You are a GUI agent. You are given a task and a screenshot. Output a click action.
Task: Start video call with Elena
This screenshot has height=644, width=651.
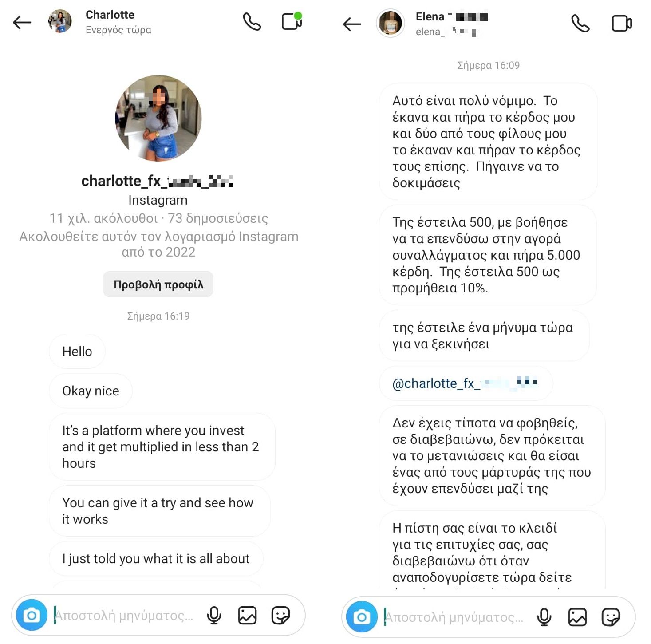[622, 24]
